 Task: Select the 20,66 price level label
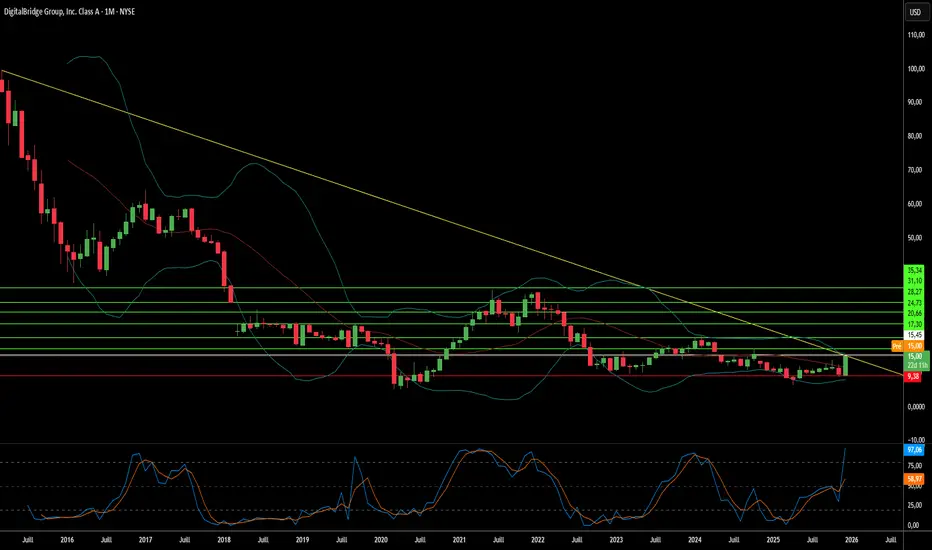pyautogui.click(x=914, y=313)
